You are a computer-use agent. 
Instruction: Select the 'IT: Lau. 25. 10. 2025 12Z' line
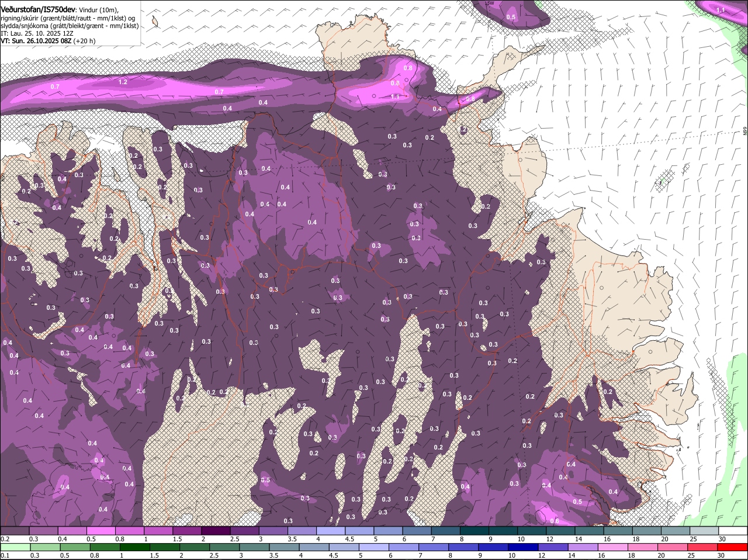point(37,33)
